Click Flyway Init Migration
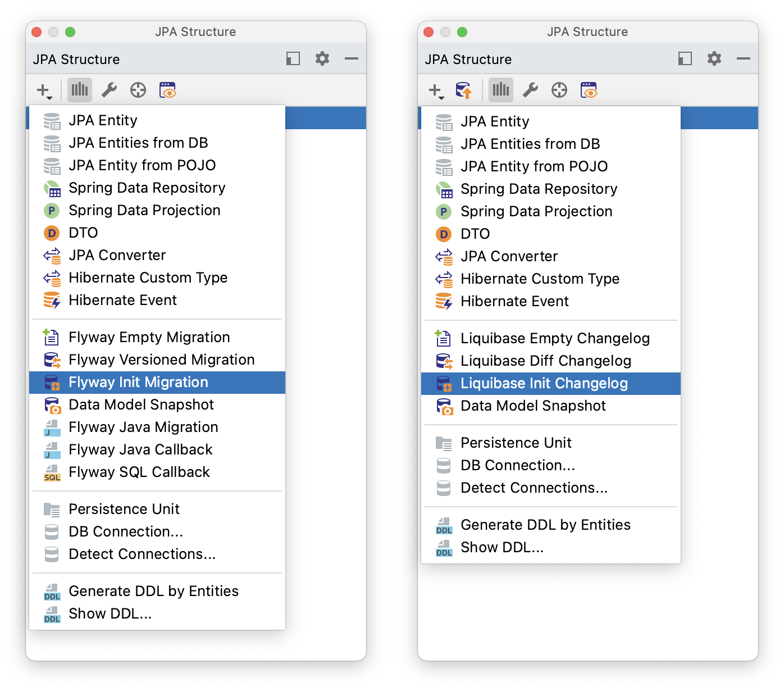The image size is (784, 691). (x=157, y=383)
